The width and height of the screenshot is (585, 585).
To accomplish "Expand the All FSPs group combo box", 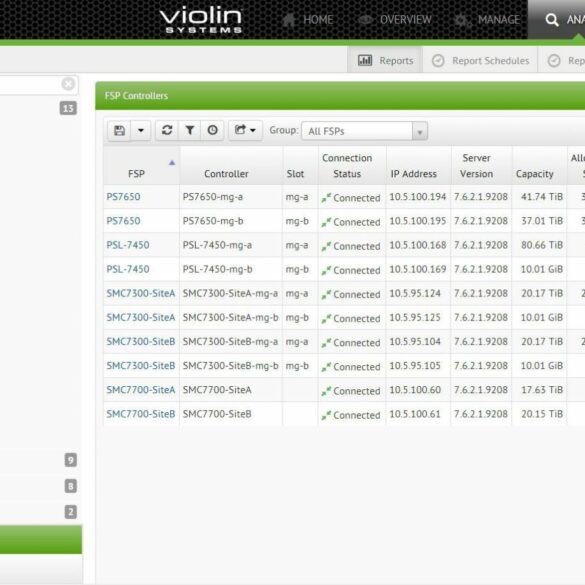I will click(420, 131).
